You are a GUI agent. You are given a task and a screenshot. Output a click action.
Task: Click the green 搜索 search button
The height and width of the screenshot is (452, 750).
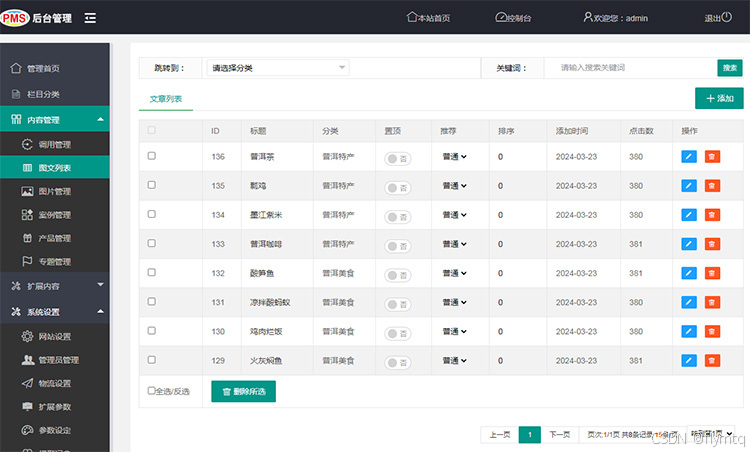(729, 68)
